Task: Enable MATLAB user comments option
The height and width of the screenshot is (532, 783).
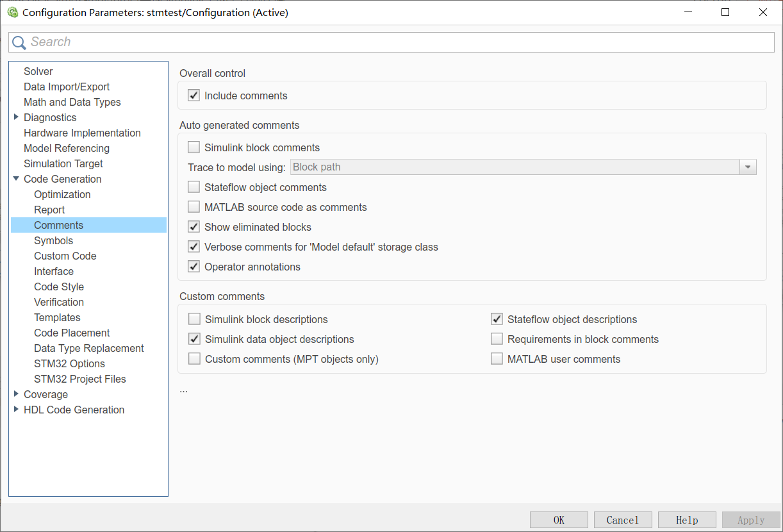Action: point(497,359)
